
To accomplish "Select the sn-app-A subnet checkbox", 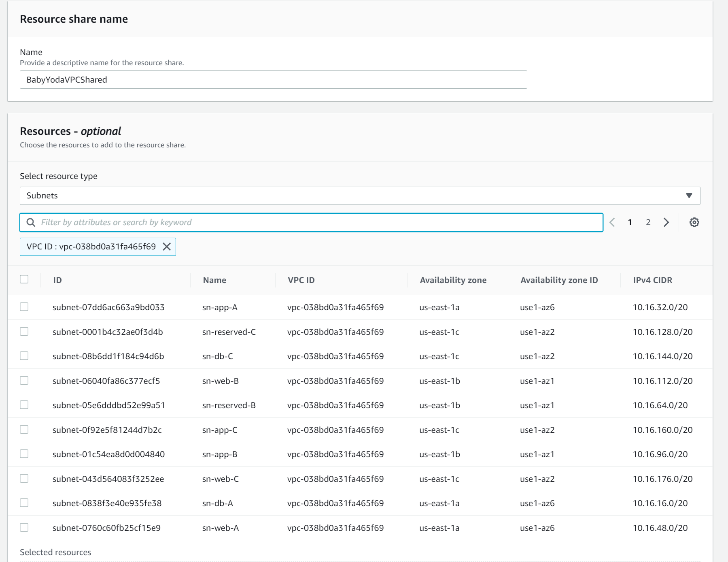I will coord(24,307).
